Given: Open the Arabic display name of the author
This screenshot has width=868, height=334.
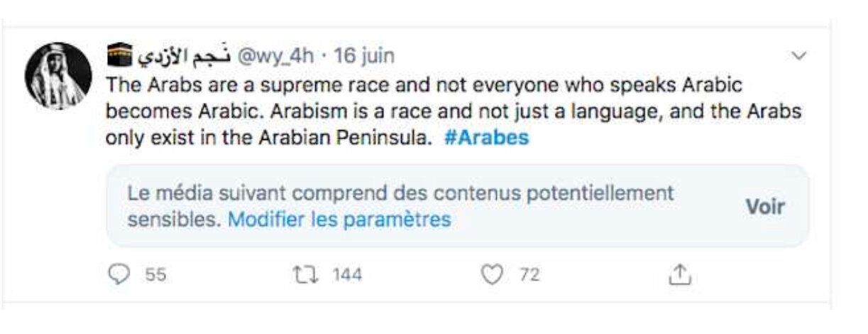Looking at the screenshot, I should coord(181,56).
